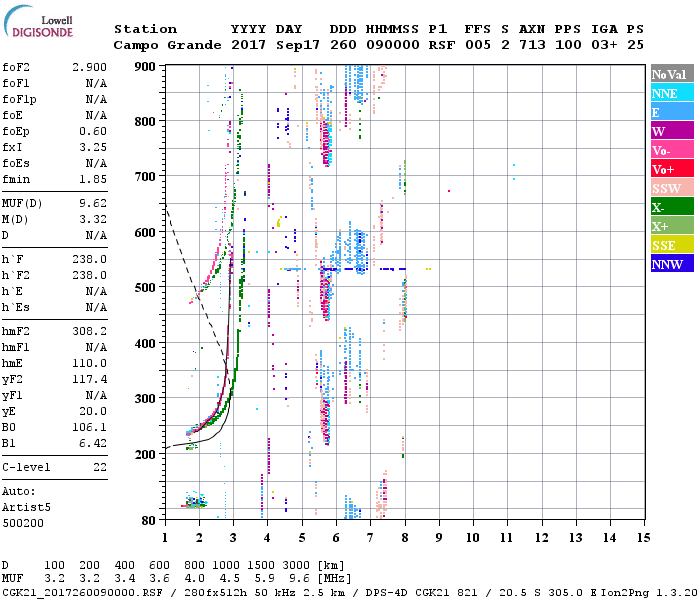Click the Vo- legend swatch
The width and height of the screenshot is (700, 600).
coord(669,151)
